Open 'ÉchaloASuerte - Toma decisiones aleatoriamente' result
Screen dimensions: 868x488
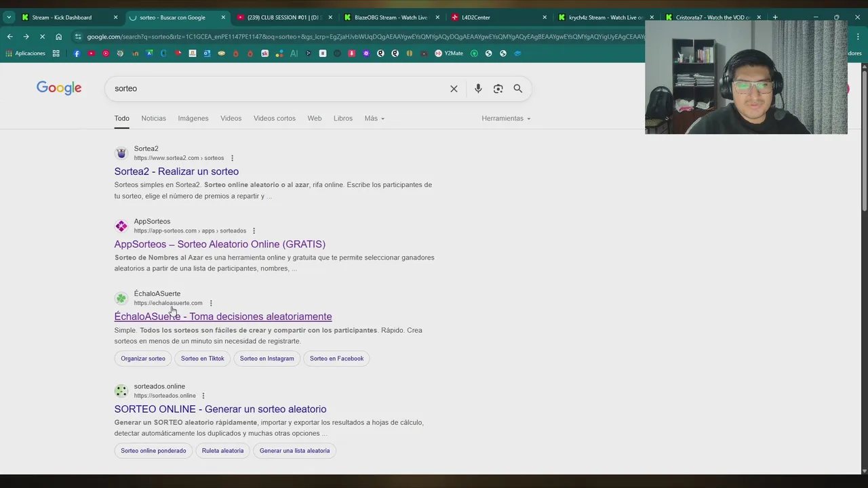point(223,317)
